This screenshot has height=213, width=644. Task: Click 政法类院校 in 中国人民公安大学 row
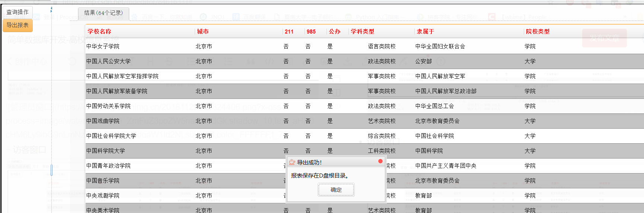(382, 62)
